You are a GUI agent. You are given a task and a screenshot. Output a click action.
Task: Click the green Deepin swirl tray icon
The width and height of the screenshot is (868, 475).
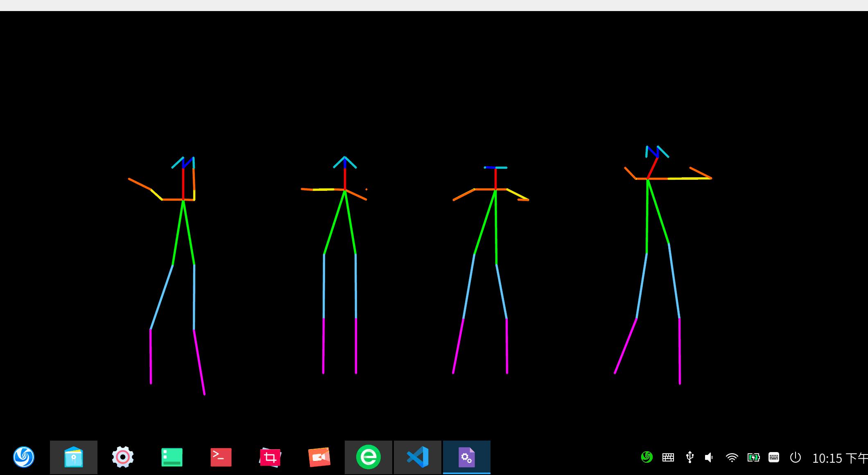click(x=646, y=457)
